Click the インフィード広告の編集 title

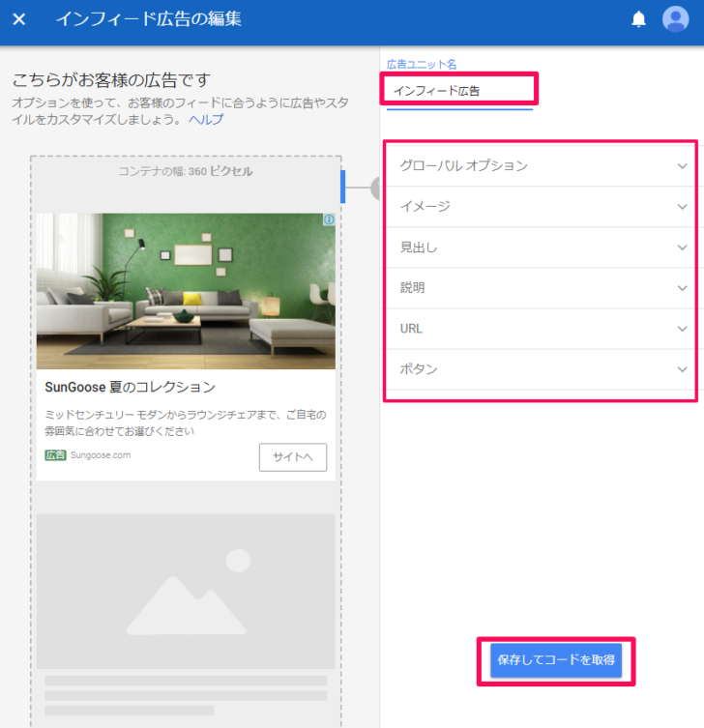(149, 19)
